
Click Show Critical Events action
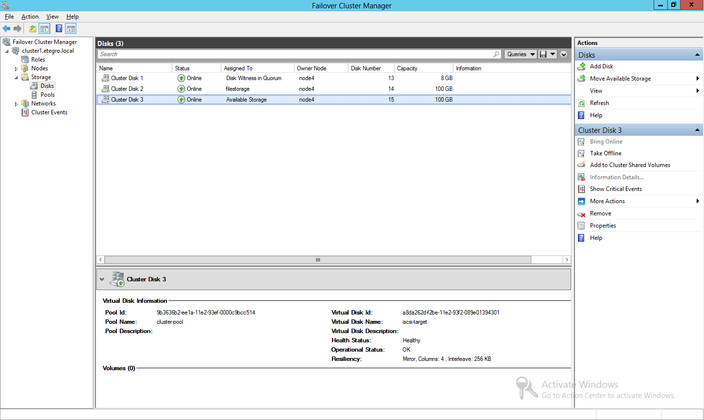tap(615, 189)
